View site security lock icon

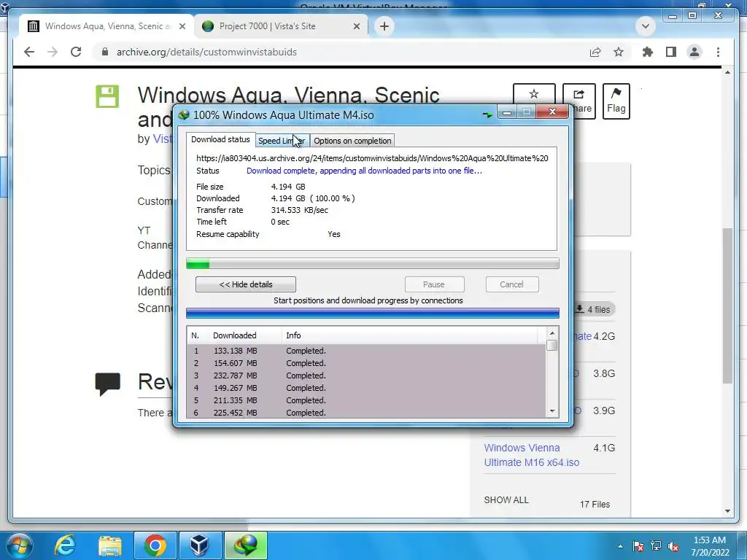105,52
